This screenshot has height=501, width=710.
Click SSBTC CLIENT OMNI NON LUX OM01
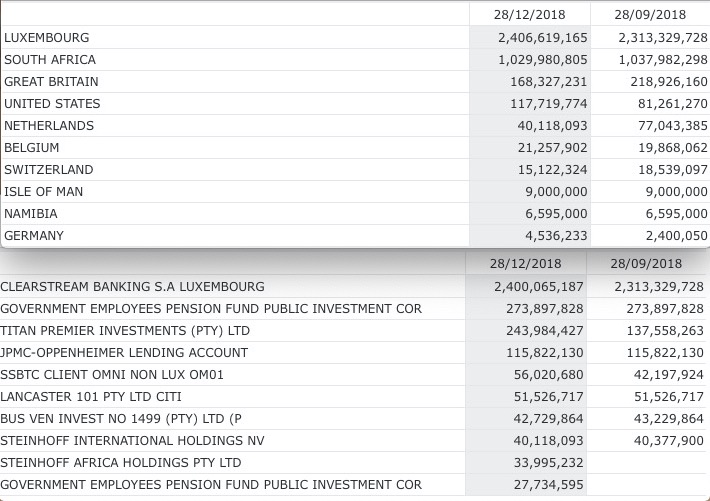(112, 375)
